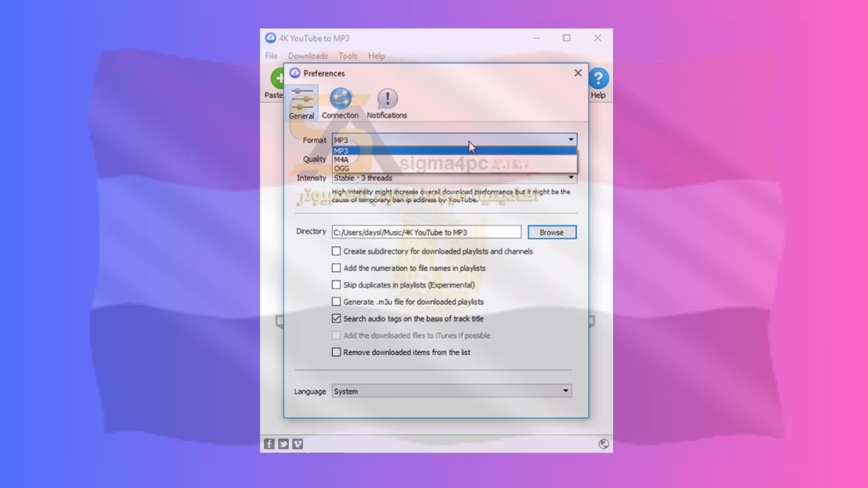
Task: Switch to the Connection preferences tab
Action: pyautogui.click(x=340, y=103)
